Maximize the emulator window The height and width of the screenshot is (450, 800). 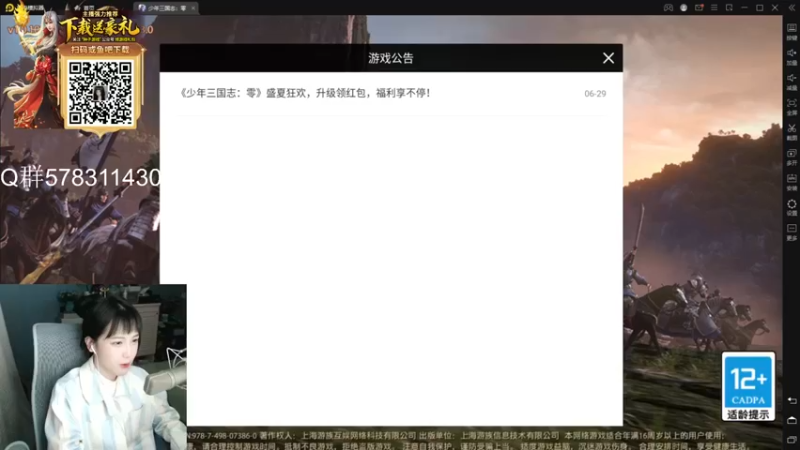click(760, 8)
